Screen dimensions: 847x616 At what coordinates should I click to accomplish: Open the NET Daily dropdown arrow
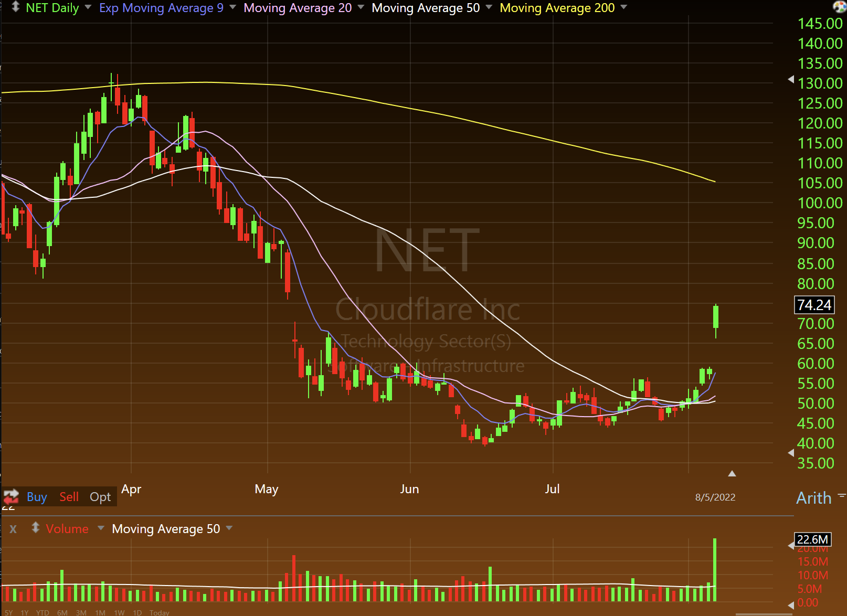click(88, 7)
